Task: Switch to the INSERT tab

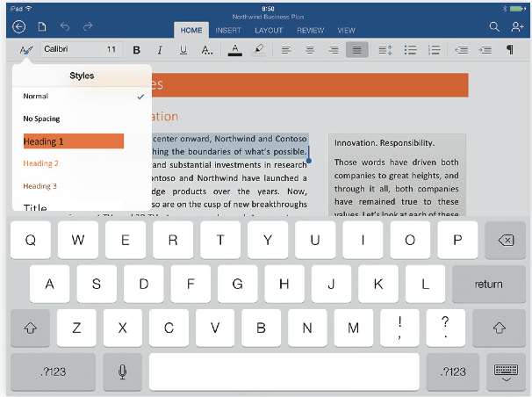Action: (228, 31)
